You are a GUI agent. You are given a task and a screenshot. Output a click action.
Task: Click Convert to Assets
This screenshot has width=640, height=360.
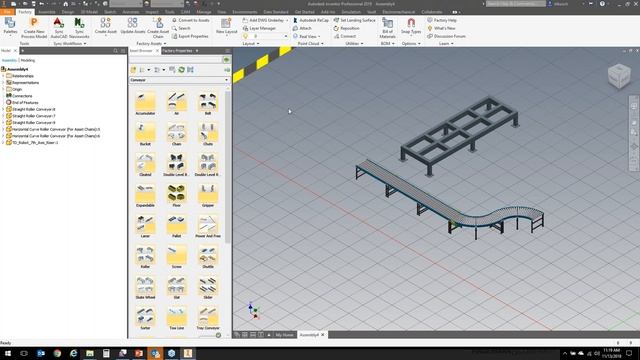pyautogui.click(x=191, y=20)
